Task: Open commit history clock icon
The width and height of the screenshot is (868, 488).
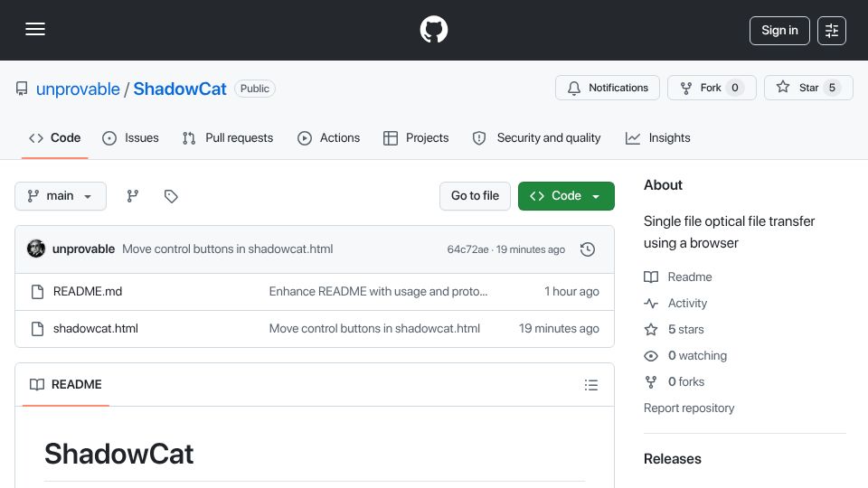Action: pyautogui.click(x=588, y=249)
